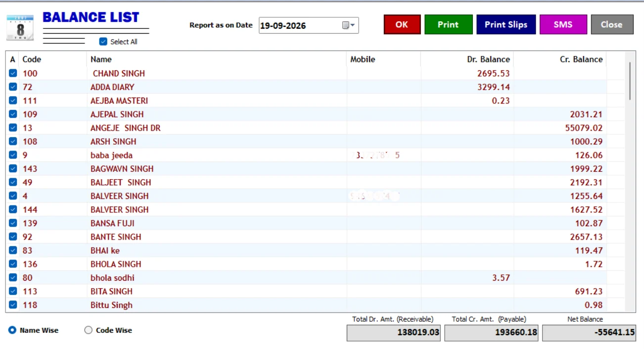Click the Print Slips button
This screenshot has width=644, height=349.
click(x=506, y=24)
